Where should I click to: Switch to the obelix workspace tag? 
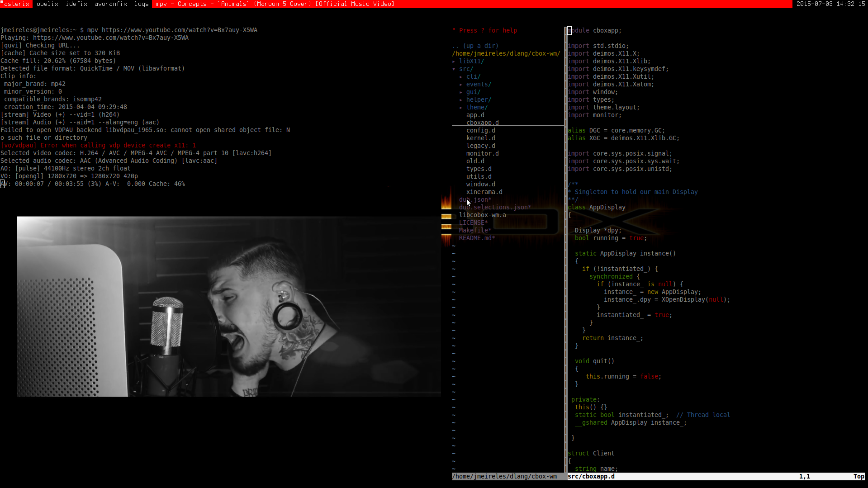click(47, 4)
